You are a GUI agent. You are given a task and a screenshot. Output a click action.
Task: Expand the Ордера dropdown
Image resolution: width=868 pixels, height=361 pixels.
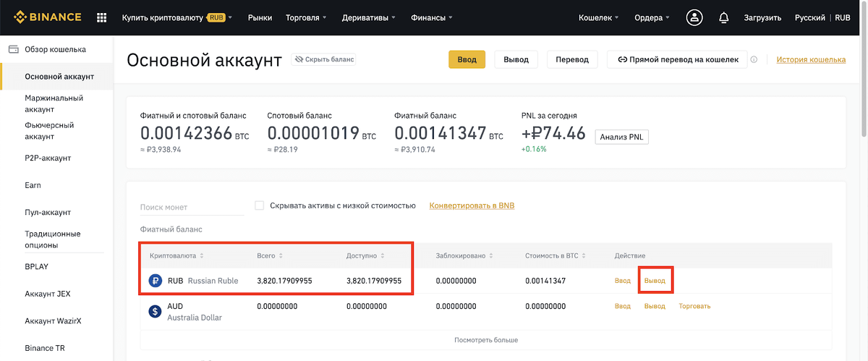coord(652,17)
